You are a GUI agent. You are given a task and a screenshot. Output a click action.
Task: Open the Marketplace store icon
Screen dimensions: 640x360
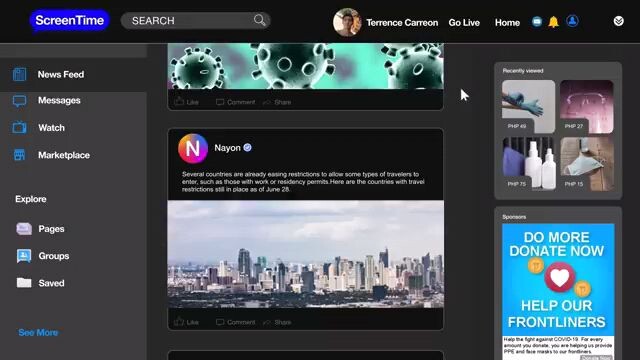coord(19,155)
